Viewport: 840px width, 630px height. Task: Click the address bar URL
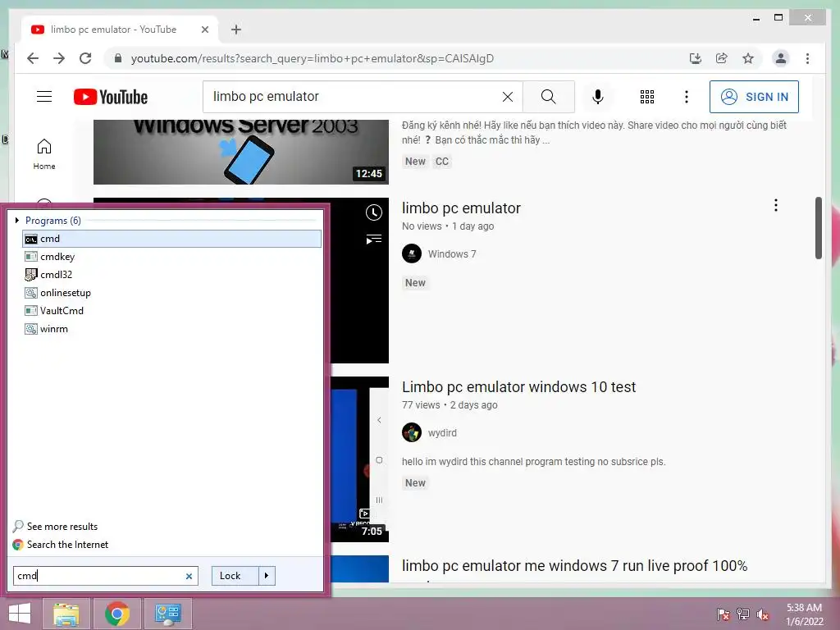[x=313, y=58]
